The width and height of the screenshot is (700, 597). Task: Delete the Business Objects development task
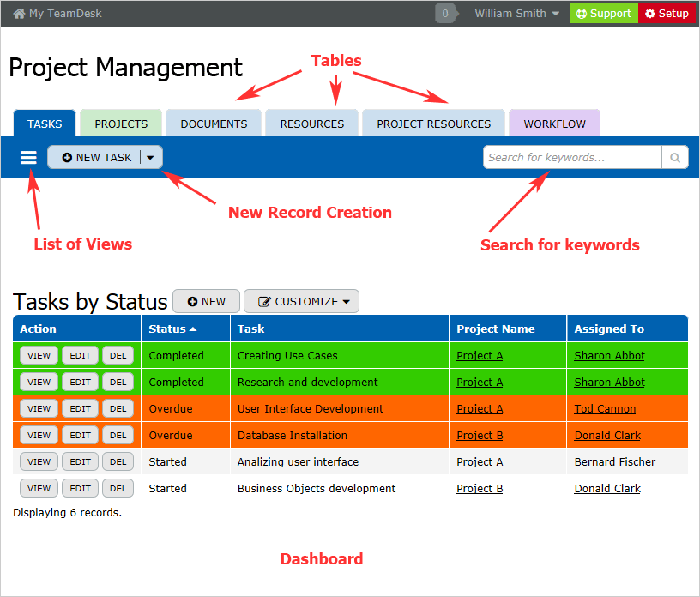(x=118, y=488)
